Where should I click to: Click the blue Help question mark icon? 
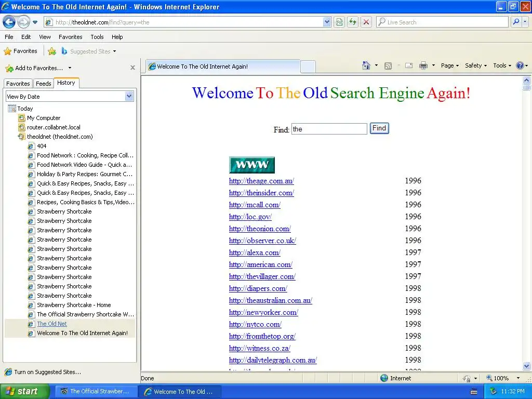click(520, 65)
